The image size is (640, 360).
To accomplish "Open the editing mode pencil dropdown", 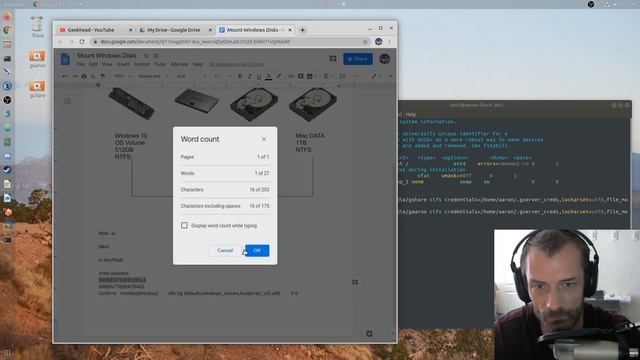I will [x=376, y=76].
